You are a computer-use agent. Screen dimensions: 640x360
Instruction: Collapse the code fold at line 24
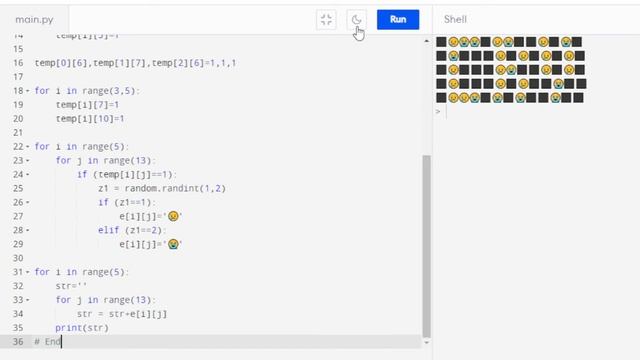pyautogui.click(x=28, y=174)
